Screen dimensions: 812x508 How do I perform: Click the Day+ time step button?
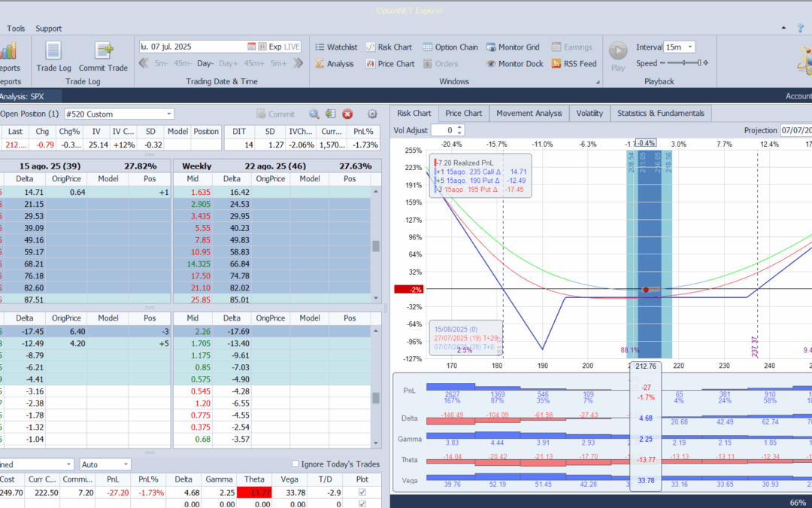pyautogui.click(x=229, y=63)
